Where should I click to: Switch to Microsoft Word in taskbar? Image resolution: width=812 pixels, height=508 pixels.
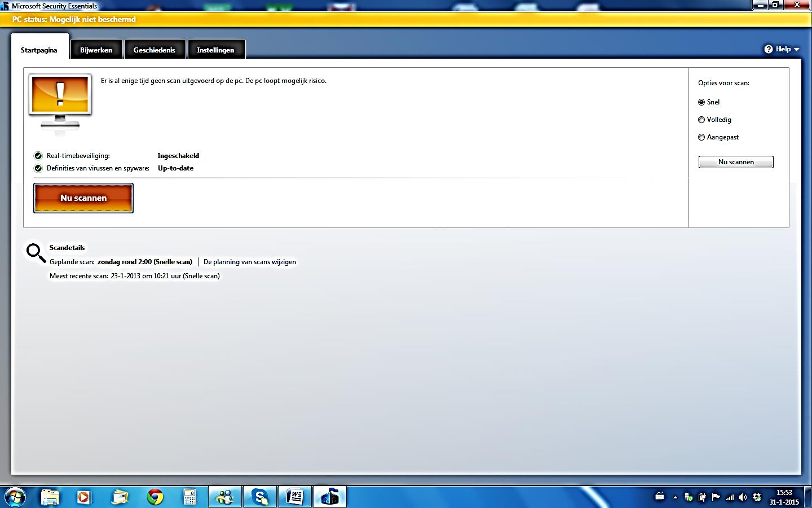click(x=295, y=497)
